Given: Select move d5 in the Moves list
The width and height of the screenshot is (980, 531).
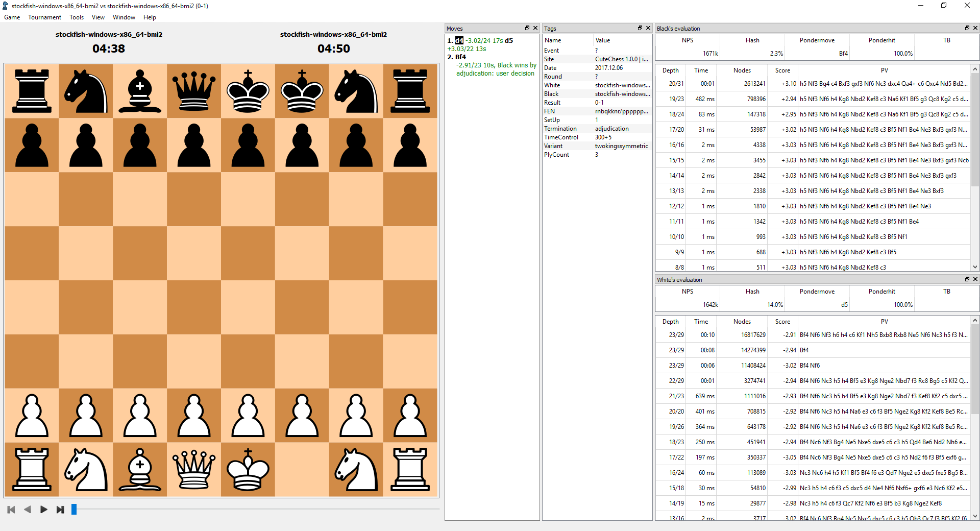Looking at the screenshot, I should (509, 40).
